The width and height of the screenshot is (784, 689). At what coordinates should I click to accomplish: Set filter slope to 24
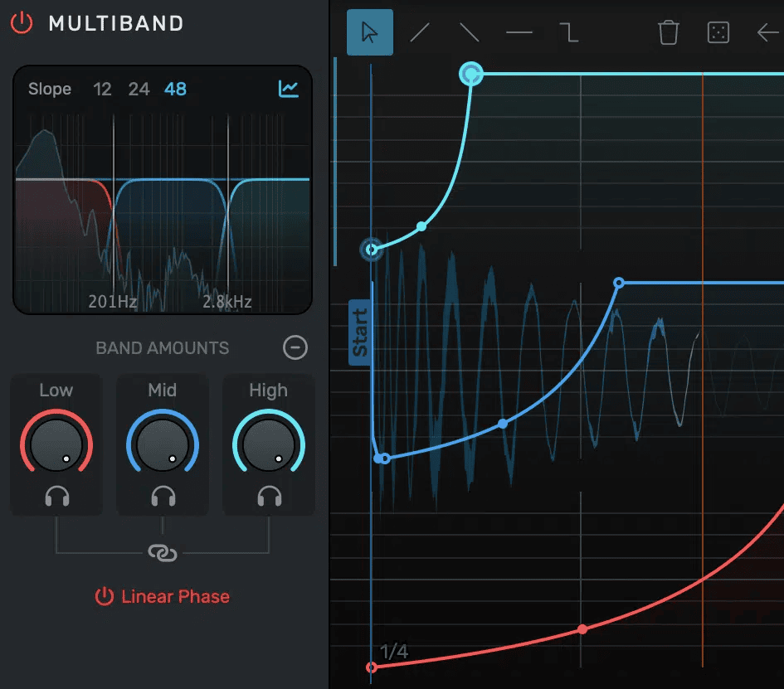139,89
